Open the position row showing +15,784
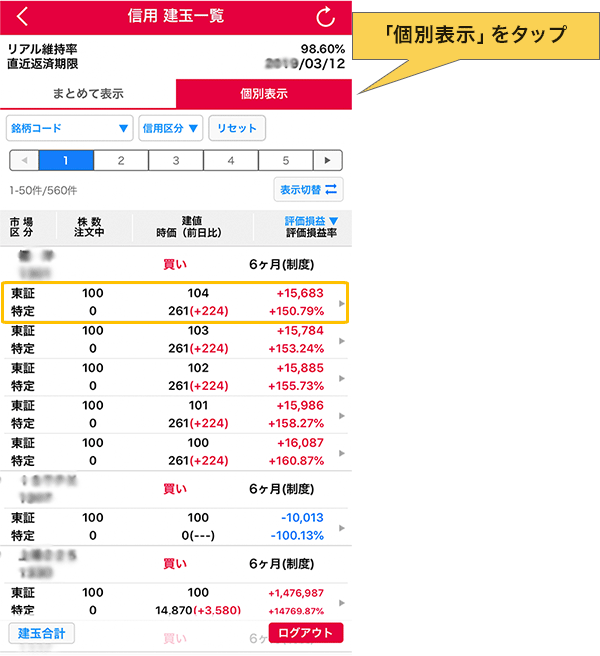 pos(175,340)
